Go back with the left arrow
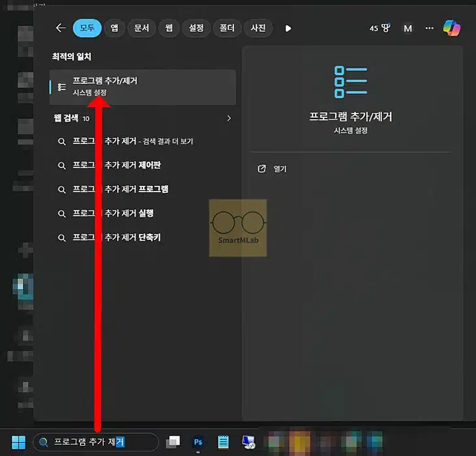 point(61,28)
